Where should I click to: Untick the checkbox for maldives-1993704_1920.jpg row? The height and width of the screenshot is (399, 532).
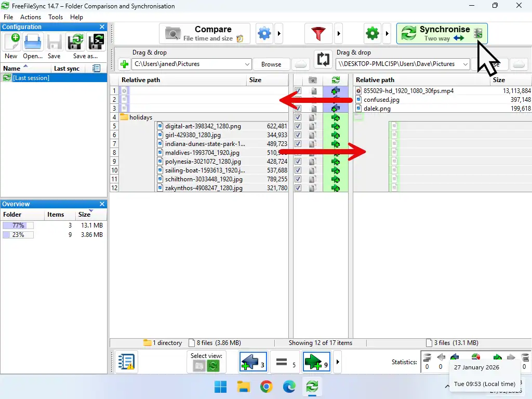pyautogui.click(x=298, y=152)
